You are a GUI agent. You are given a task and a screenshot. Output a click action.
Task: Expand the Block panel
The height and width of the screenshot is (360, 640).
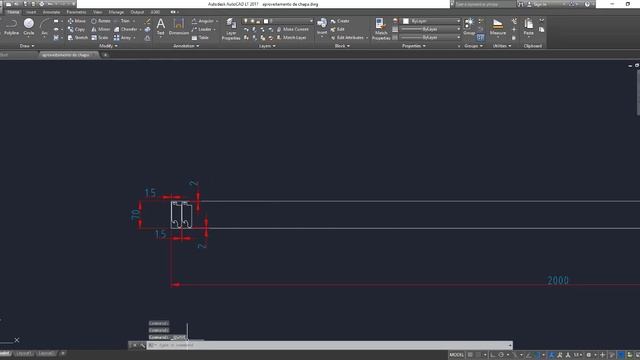coord(342,46)
